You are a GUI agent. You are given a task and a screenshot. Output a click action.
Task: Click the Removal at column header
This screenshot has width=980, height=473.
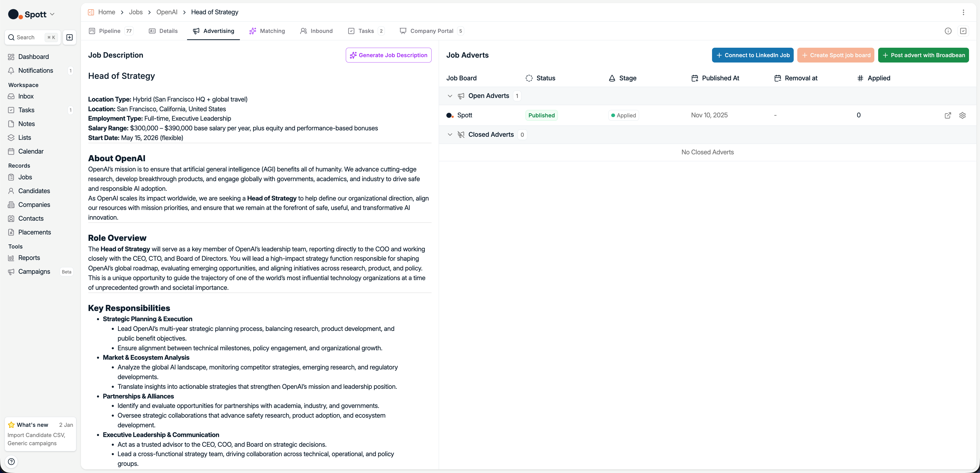pos(796,78)
